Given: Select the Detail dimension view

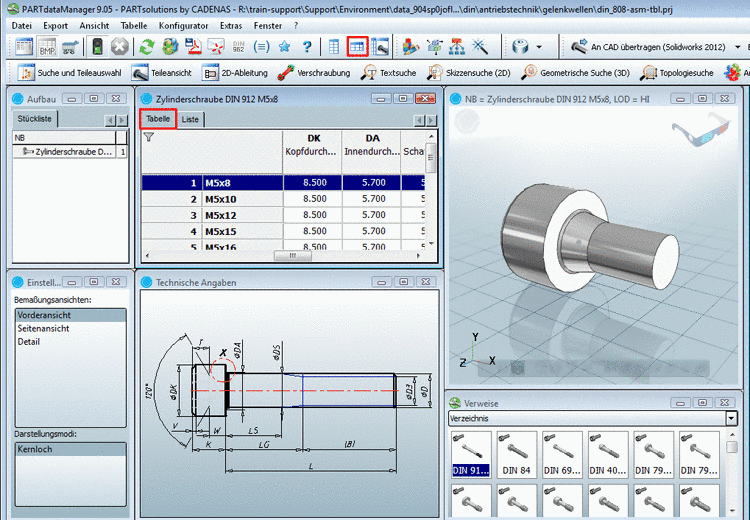Looking at the screenshot, I should (x=30, y=341).
